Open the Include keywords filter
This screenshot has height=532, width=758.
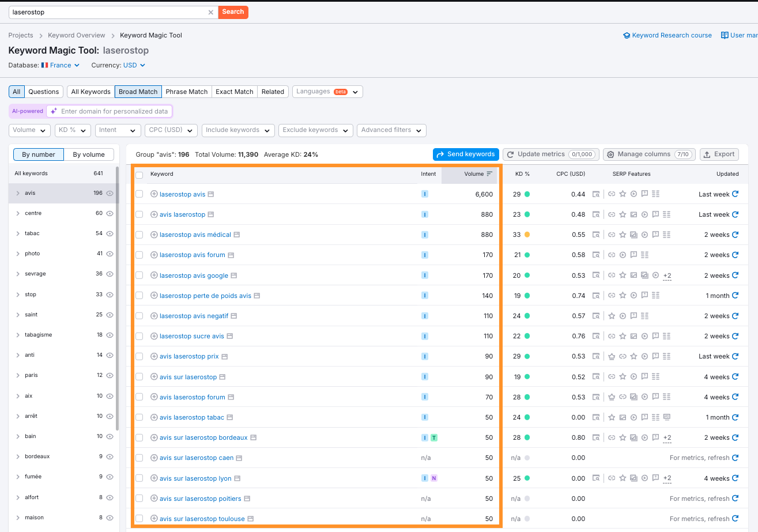point(238,130)
